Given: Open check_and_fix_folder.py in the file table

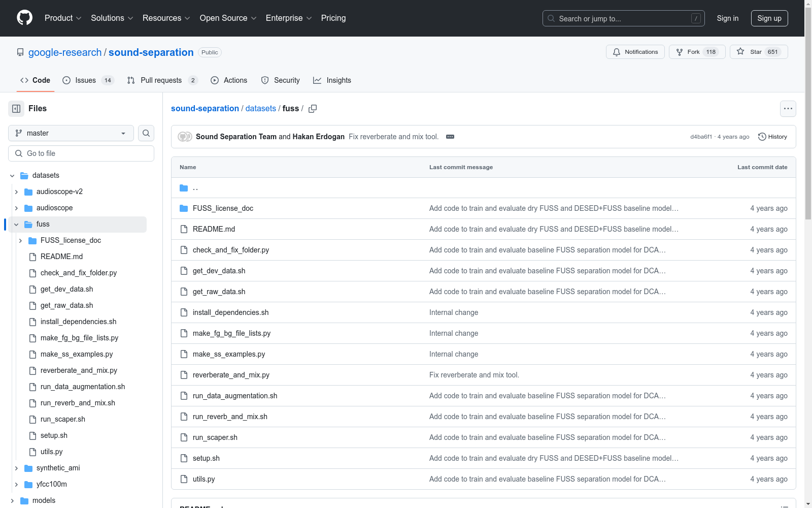Looking at the screenshot, I should point(231,250).
